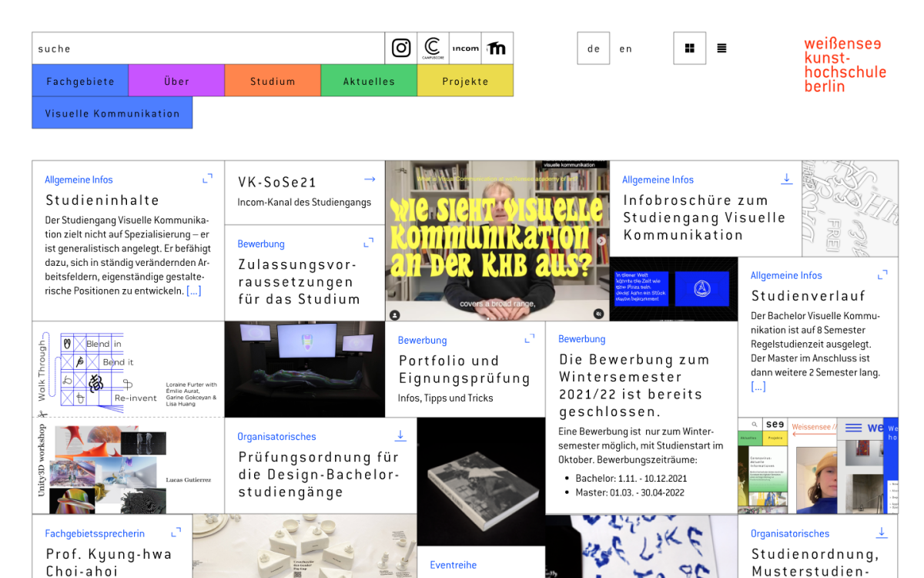Viewport: 924px width, 578px height.
Task: Download the Prüfungsordnung using download icon
Action: pos(400,435)
